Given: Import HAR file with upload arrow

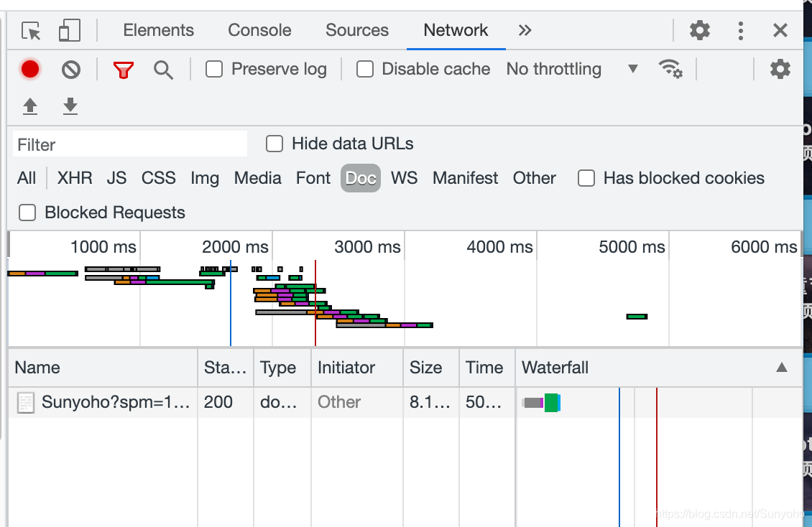Looking at the screenshot, I should point(30,106).
